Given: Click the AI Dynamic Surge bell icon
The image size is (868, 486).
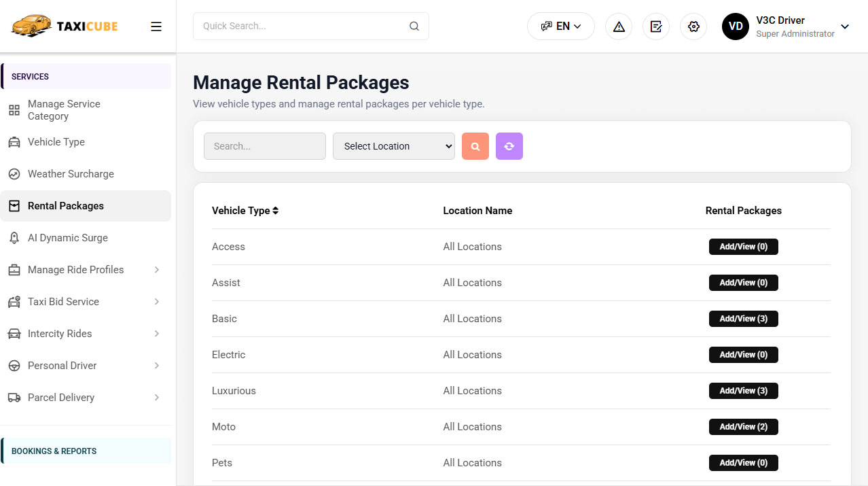Looking at the screenshot, I should [x=14, y=238].
